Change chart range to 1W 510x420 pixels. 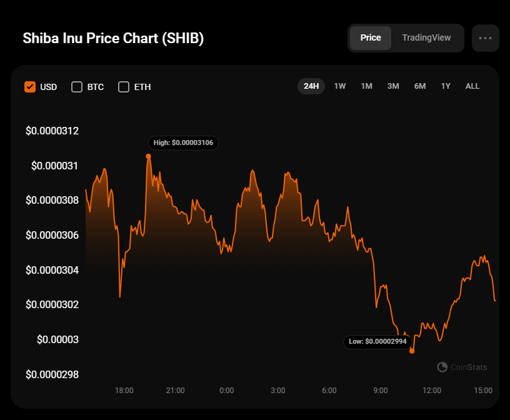(x=340, y=86)
